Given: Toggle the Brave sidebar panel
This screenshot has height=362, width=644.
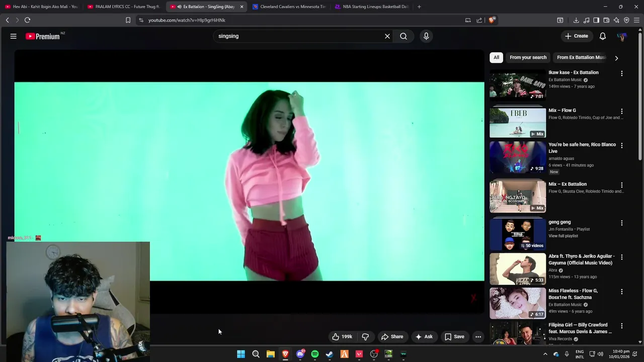Looking at the screenshot, I should [x=596, y=20].
